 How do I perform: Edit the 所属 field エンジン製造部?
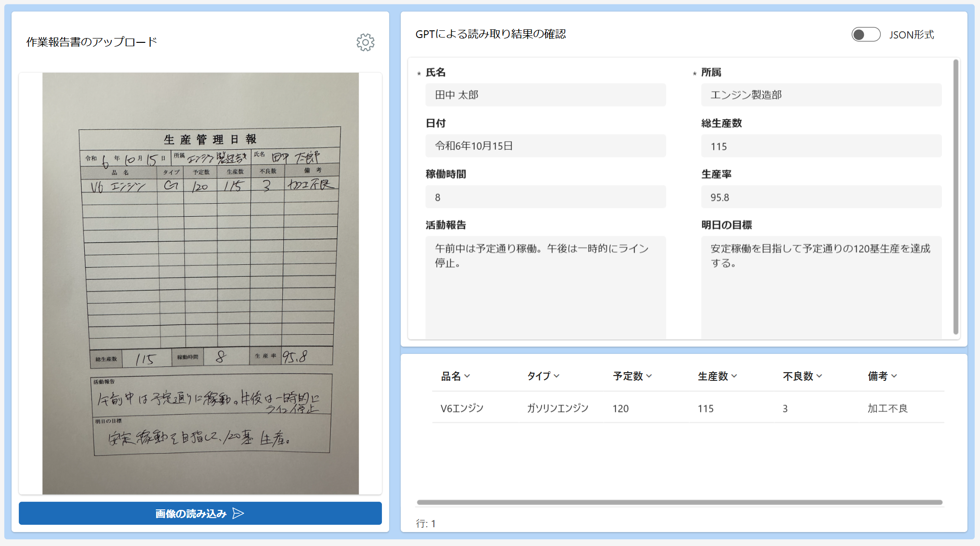(x=821, y=95)
